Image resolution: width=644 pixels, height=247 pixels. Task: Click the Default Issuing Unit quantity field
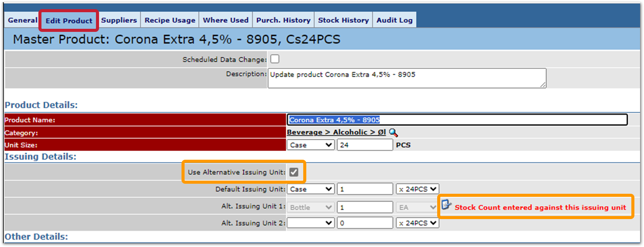tap(365, 189)
